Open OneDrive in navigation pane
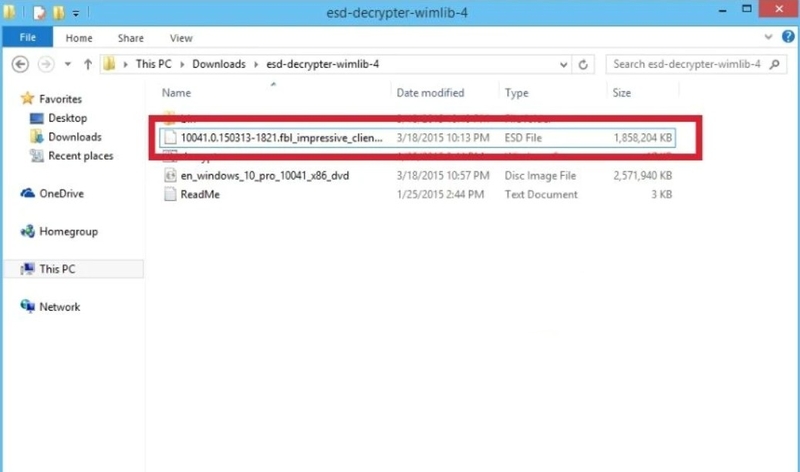 (61, 193)
